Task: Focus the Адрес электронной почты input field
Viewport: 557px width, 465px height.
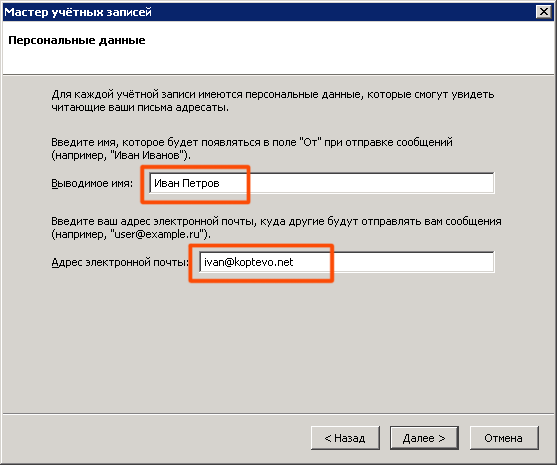Action: pyautogui.click(x=346, y=262)
